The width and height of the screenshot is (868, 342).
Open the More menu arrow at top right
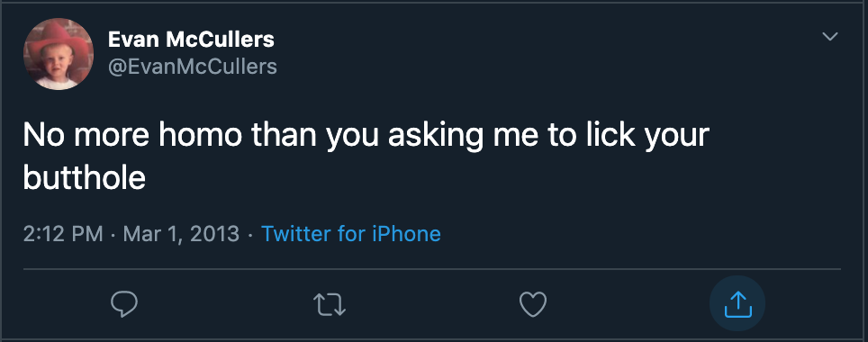[830, 37]
